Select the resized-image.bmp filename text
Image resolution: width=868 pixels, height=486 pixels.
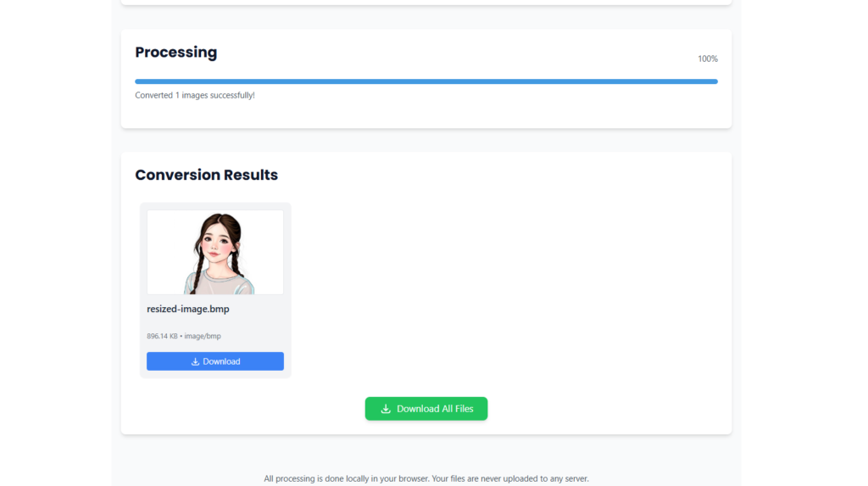tap(187, 309)
